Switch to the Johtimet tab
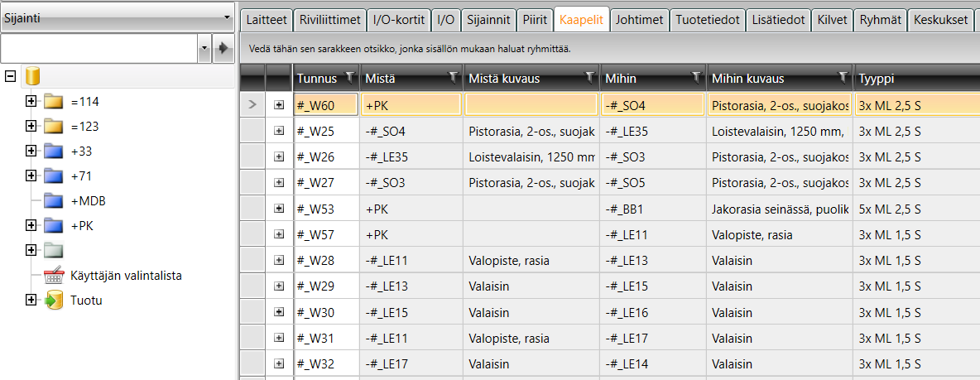This screenshot has height=380, width=980. [x=640, y=20]
